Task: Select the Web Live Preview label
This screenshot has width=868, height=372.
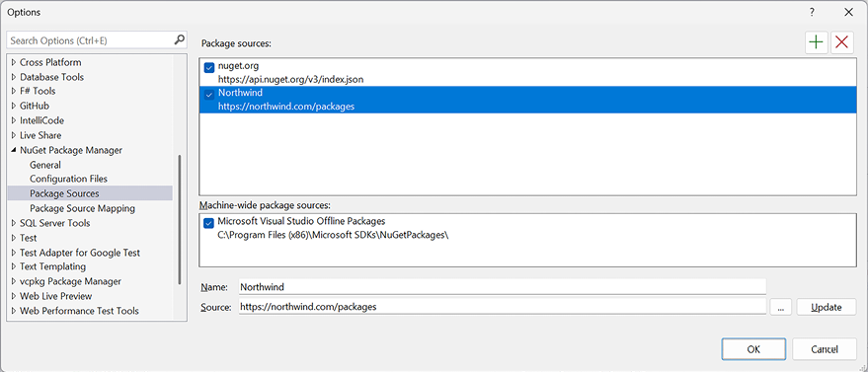Action: tap(56, 296)
